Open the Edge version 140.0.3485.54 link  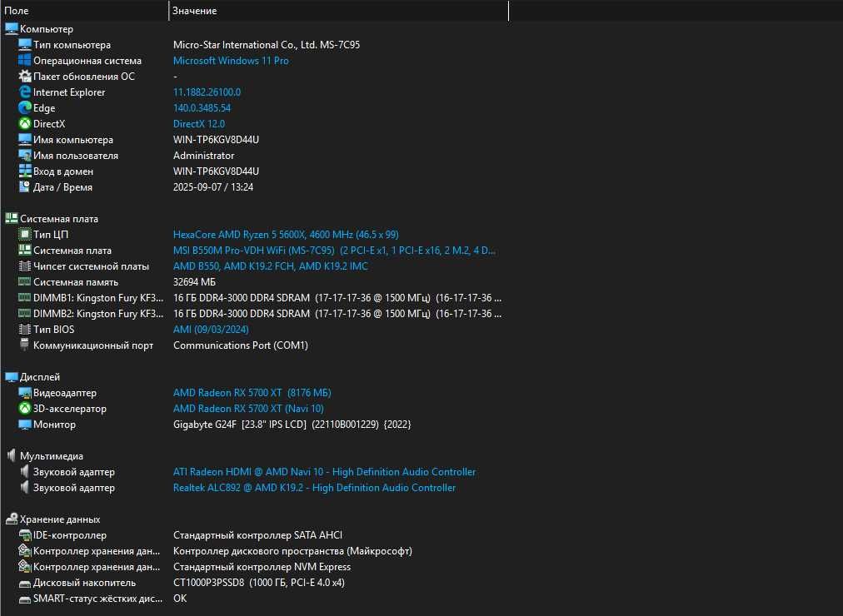pos(202,108)
